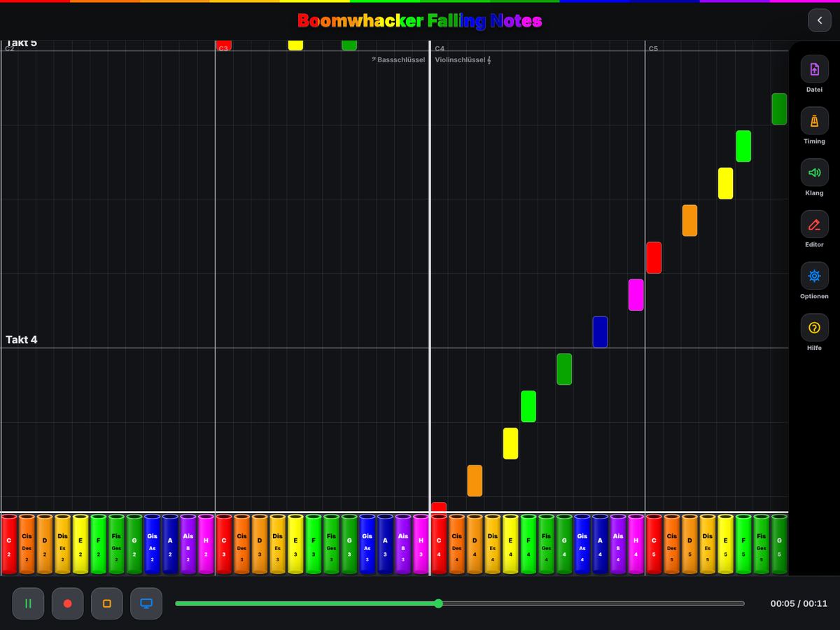The image size is (840, 630).
Task: Open the Hilfe question mark help
Action: coord(814,328)
